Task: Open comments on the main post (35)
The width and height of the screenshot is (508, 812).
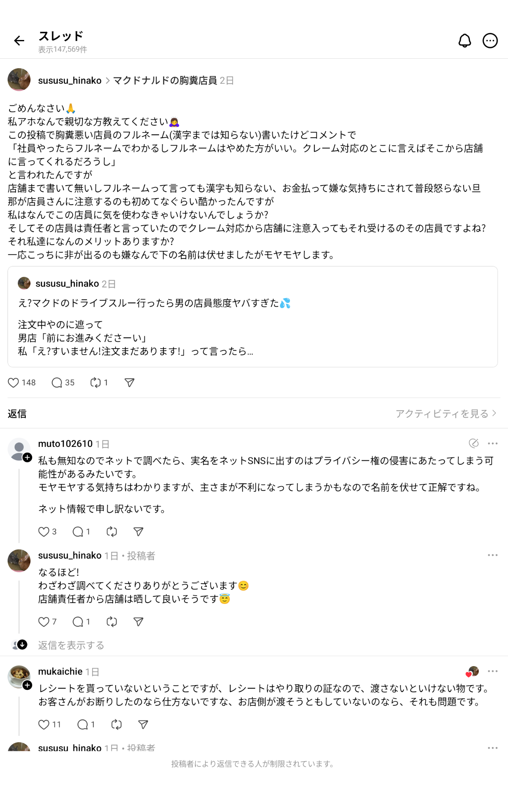Action: point(57,383)
